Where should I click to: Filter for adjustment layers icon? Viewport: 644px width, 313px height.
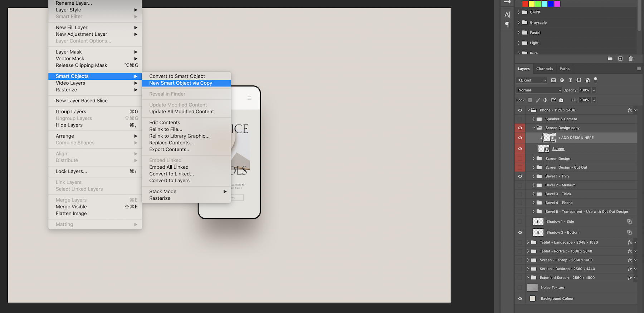tap(562, 80)
